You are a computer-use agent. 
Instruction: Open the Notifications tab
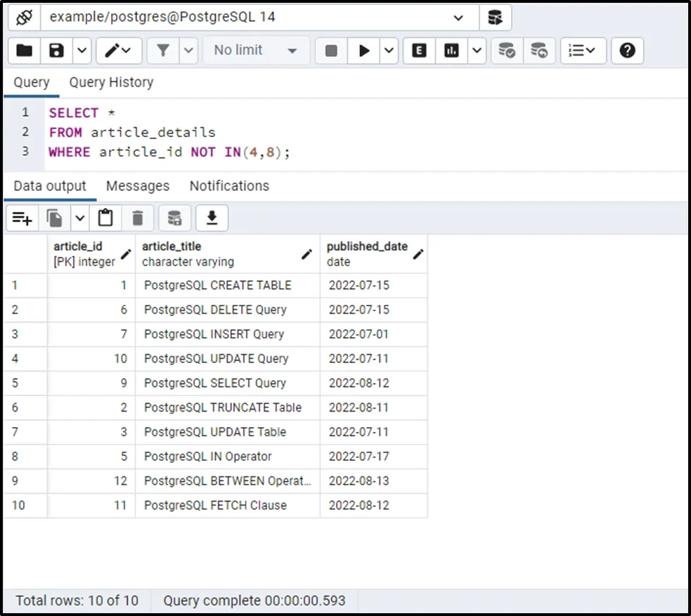coord(229,186)
